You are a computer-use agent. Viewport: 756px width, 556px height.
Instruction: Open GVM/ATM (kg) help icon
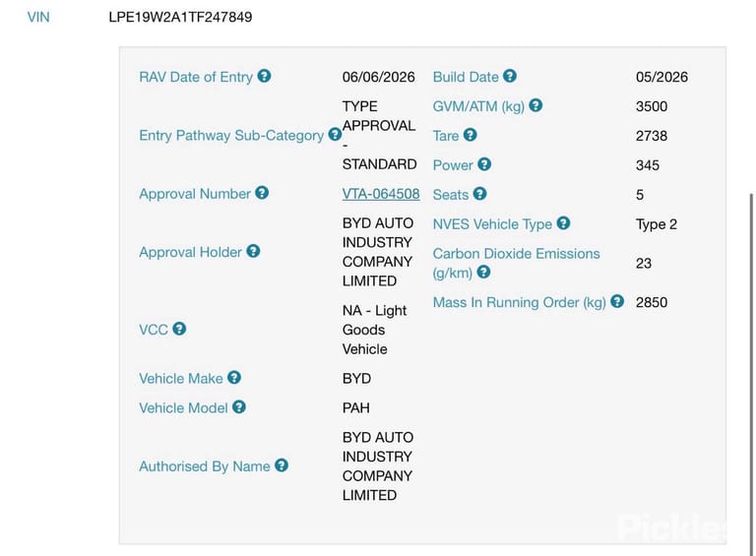535,105
